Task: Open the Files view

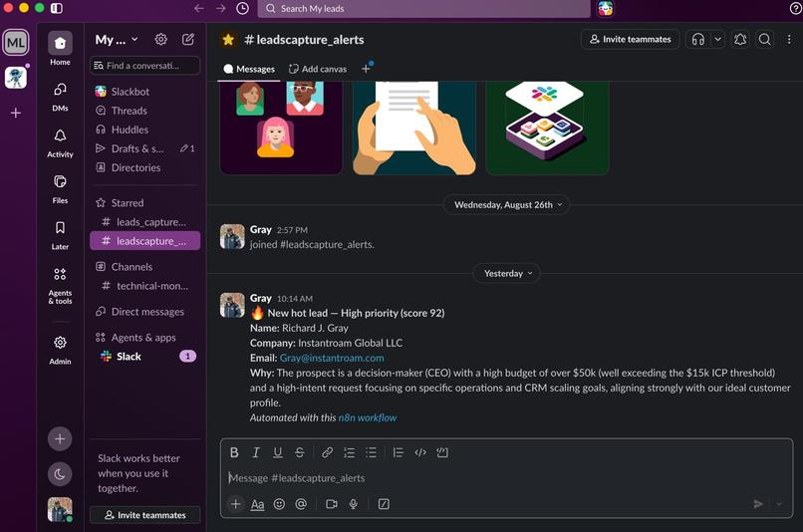Action: click(60, 189)
